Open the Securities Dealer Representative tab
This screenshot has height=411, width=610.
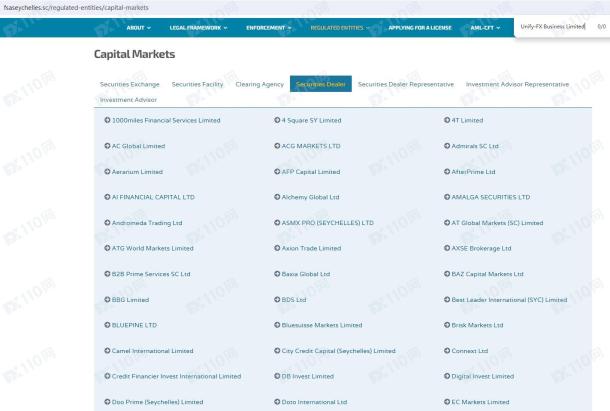click(406, 84)
